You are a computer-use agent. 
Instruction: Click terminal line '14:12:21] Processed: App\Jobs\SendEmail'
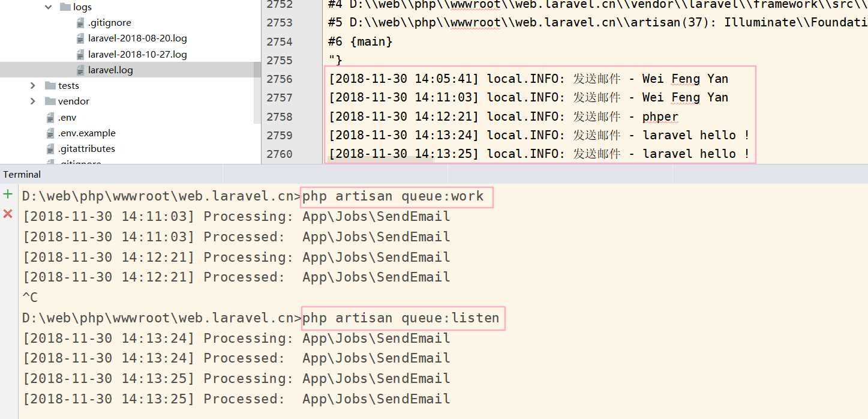point(236,277)
